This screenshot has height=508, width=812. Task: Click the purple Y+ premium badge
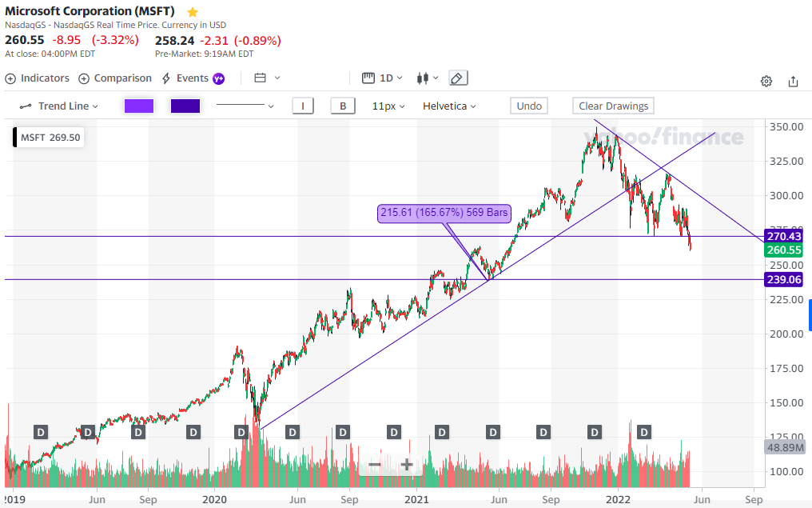click(218, 78)
